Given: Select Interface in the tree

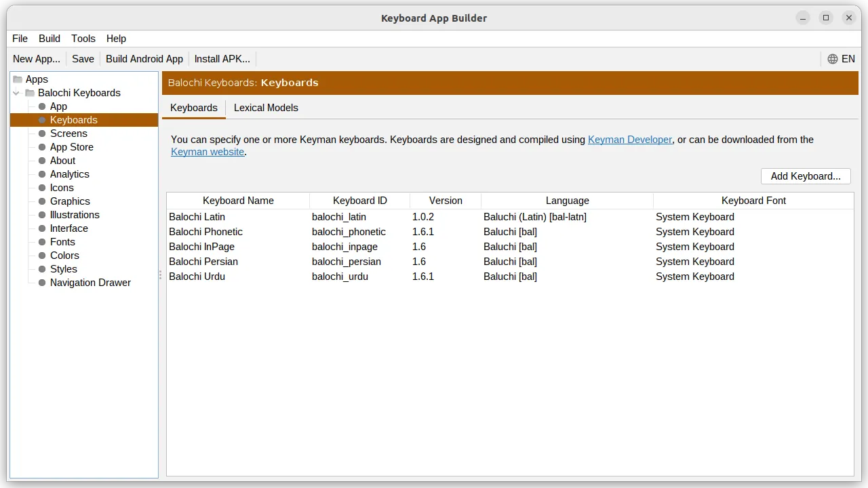Looking at the screenshot, I should 68,228.
